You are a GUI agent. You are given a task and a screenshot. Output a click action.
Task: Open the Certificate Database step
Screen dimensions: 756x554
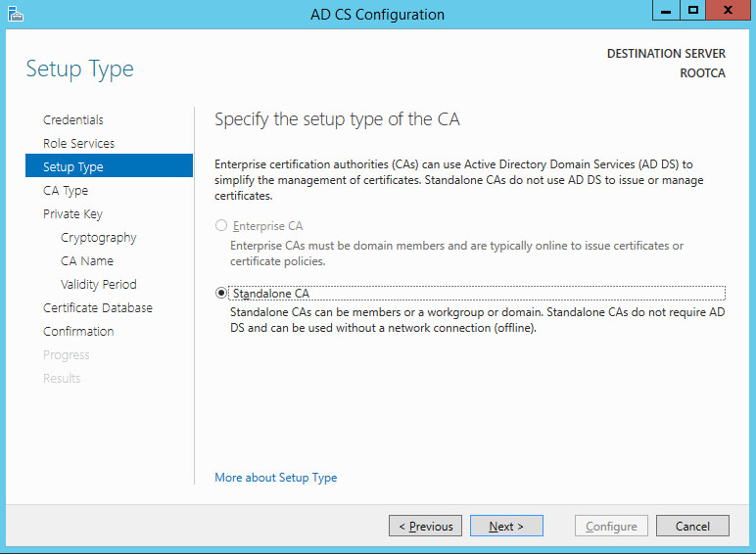tap(97, 307)
